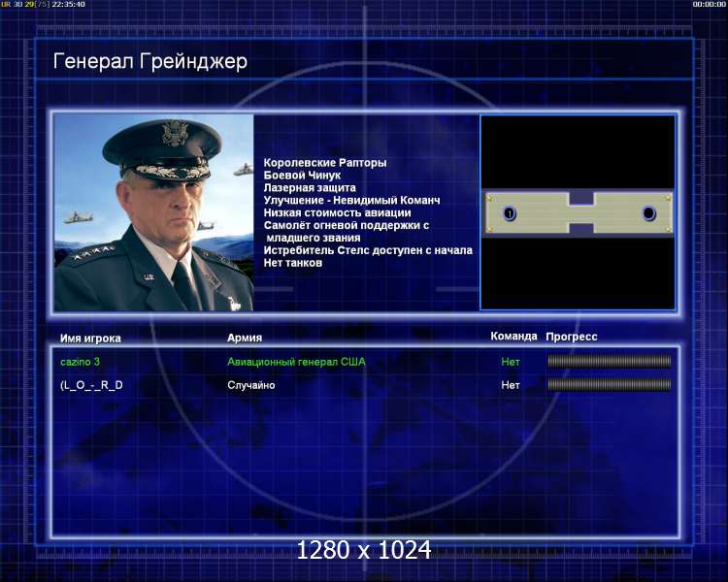Image resolution: width=728 pixels, height=582 pixels.
Task: Click the 'Армия' column header
Action: (x=245, y=338)
